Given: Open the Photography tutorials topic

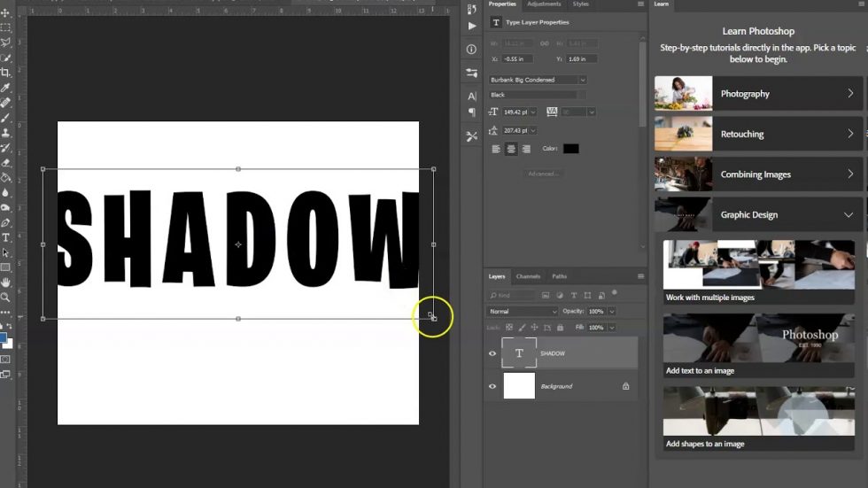Looking at the screenshot, I should click(758, 94).
